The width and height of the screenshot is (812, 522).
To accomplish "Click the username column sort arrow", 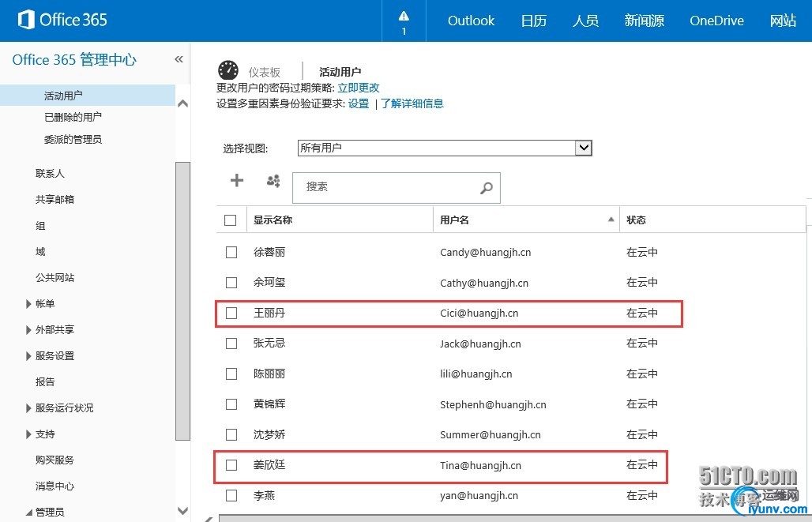I will tap(611, 220).
